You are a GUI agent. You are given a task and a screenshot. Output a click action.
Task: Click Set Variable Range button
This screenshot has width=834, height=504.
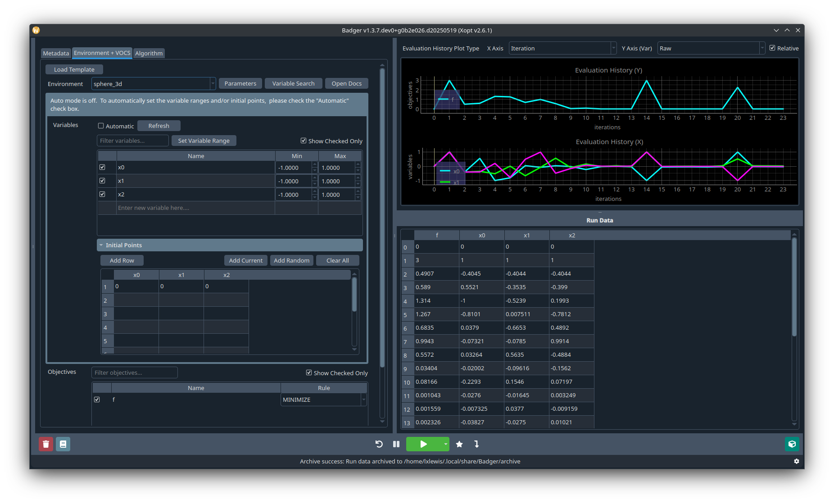click(x=204, y=141)
